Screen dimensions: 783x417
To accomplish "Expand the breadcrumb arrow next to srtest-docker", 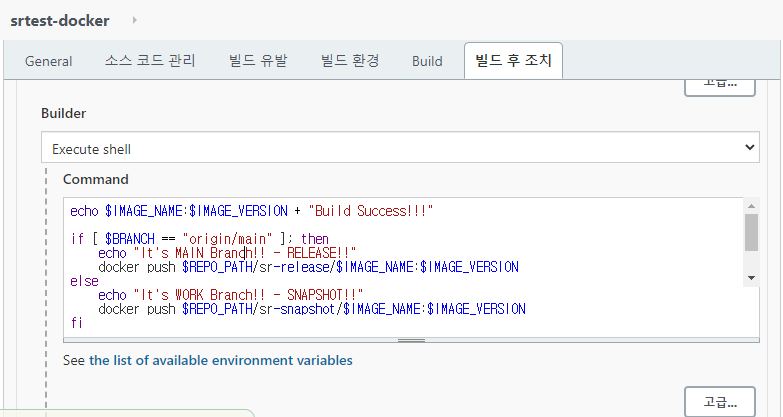I will pyautogui.click(x=134, y=20).
